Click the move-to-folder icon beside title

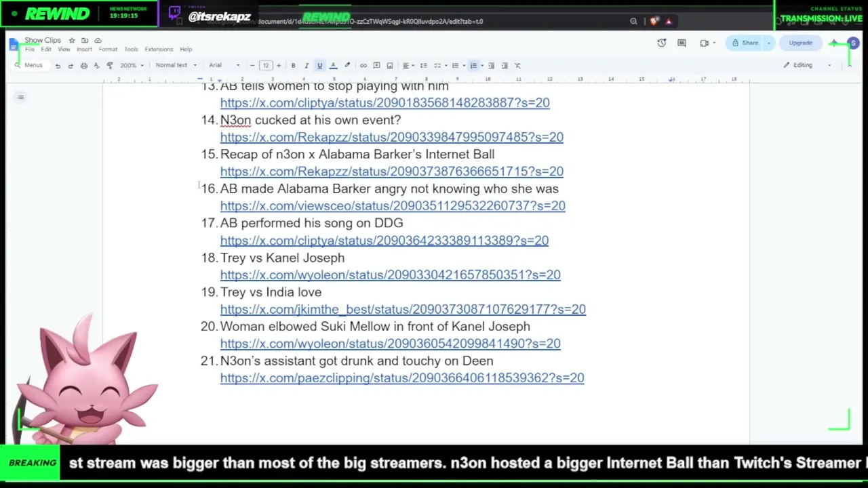(85, 41)
